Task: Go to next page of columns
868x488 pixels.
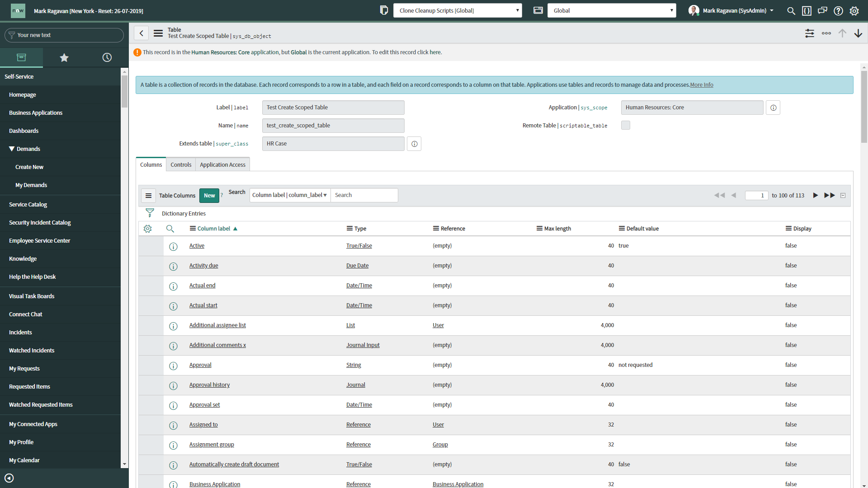Action: click(x=816, y=196)
